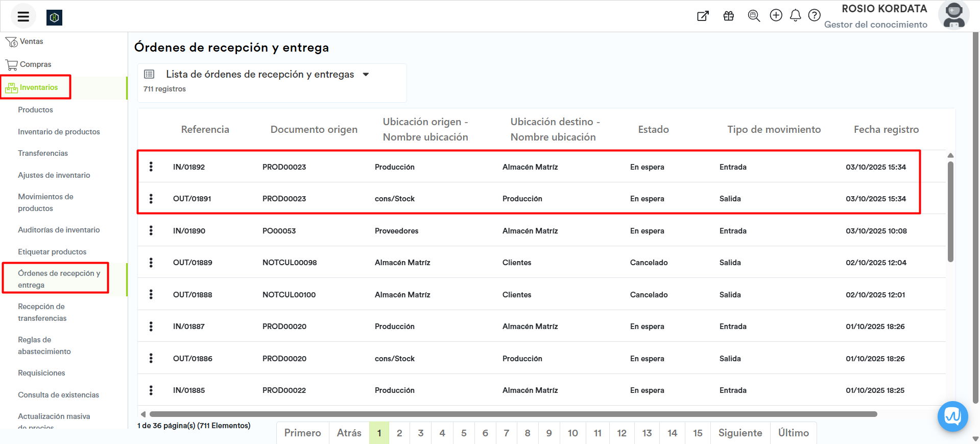Click the gift box icon

click(x=729, y=16)
